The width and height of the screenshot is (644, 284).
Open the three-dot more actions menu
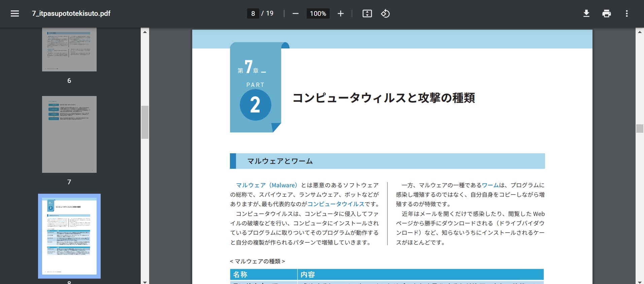click(x=626, y=13)
